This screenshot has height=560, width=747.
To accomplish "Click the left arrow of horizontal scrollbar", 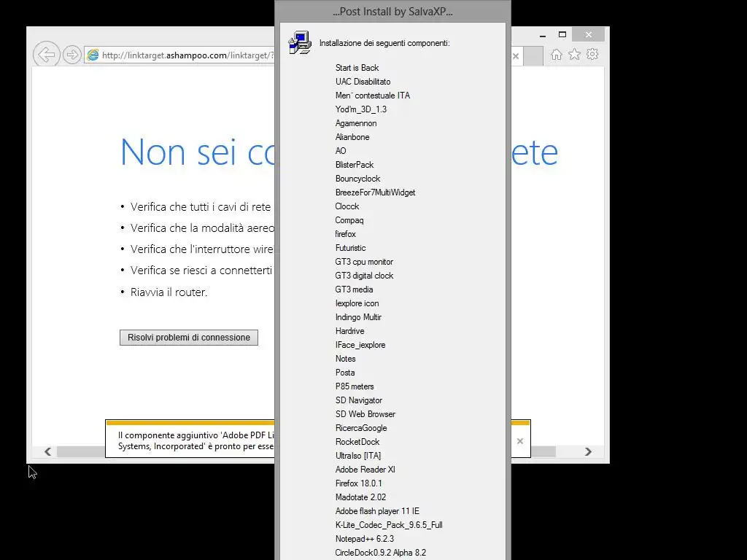I will pyautogui.click(x=47, y=451).
